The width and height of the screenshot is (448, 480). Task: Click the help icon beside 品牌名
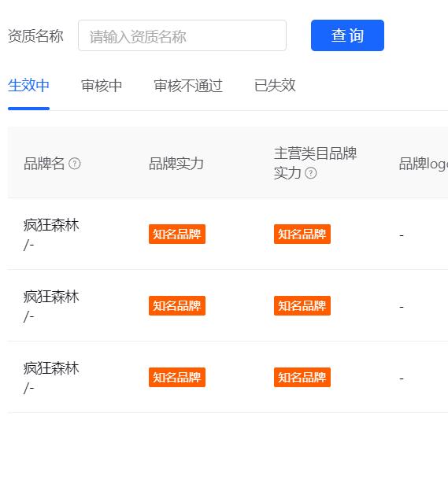pyautogui.click(x=75, y=164)
